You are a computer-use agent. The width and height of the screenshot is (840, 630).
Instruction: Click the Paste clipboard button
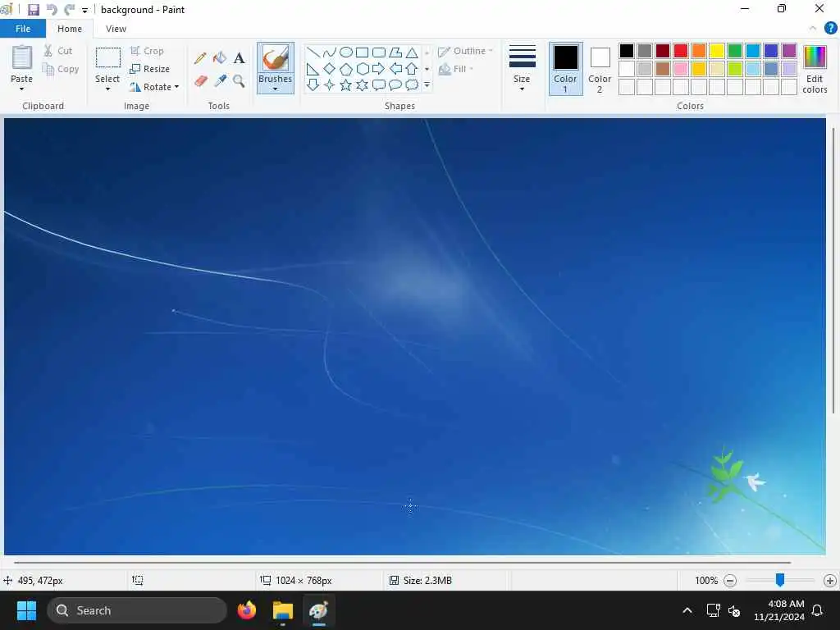click(22, 63)
